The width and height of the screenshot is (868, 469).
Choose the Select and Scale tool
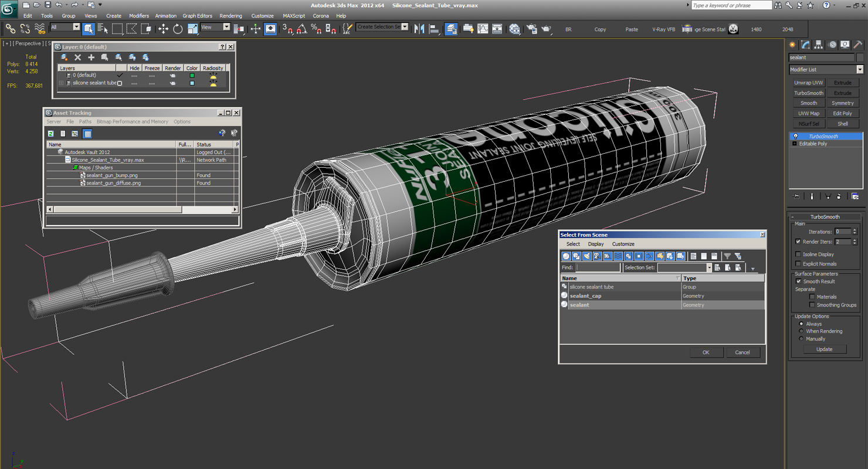click(192, 29)
